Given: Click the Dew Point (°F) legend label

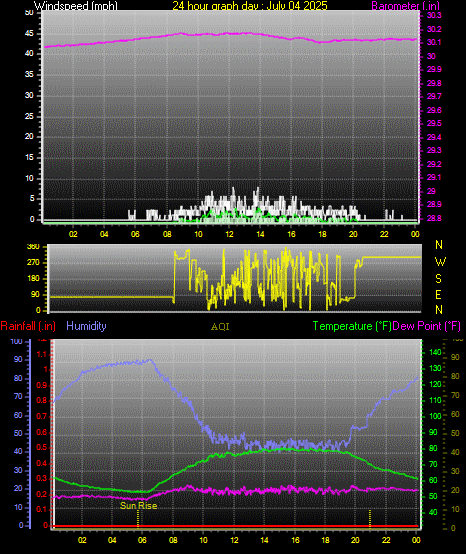Looking at the screenshot, I should pyautogui.click(x=427, y=326).
